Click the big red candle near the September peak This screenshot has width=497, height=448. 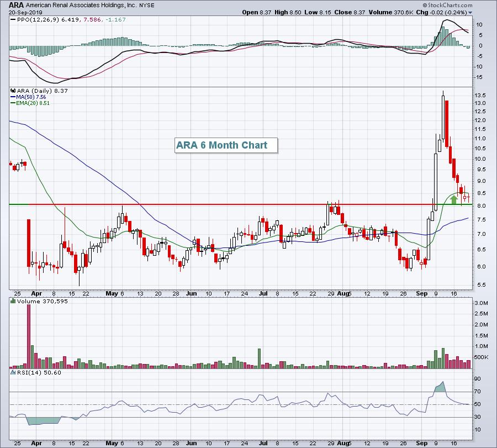[x=446, y=123]
